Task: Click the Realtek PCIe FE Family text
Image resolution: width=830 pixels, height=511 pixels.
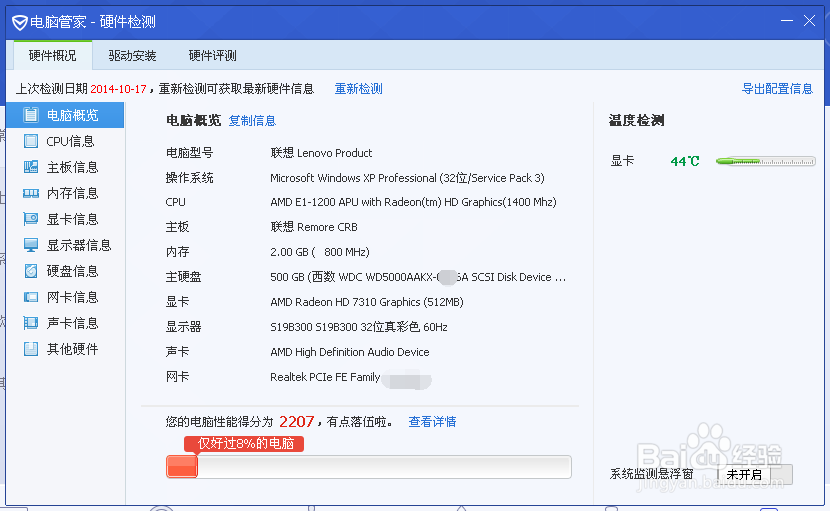Action: point(325,377)
